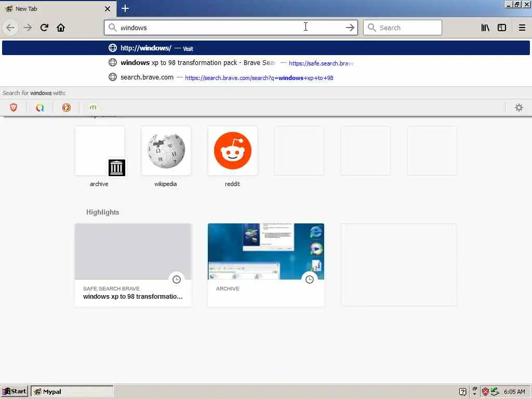Go back with the back arrow button

click(x=10, y=28)
